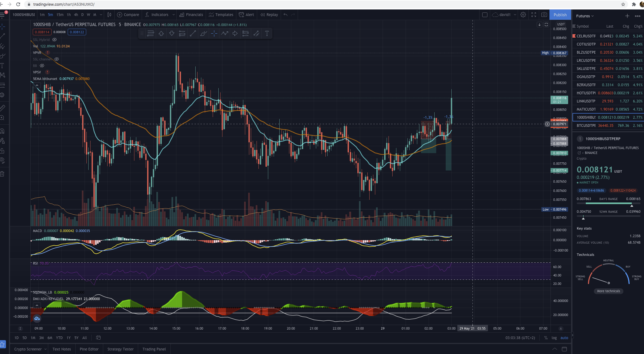Toggle auto scale at bottom right

point(564,338)
